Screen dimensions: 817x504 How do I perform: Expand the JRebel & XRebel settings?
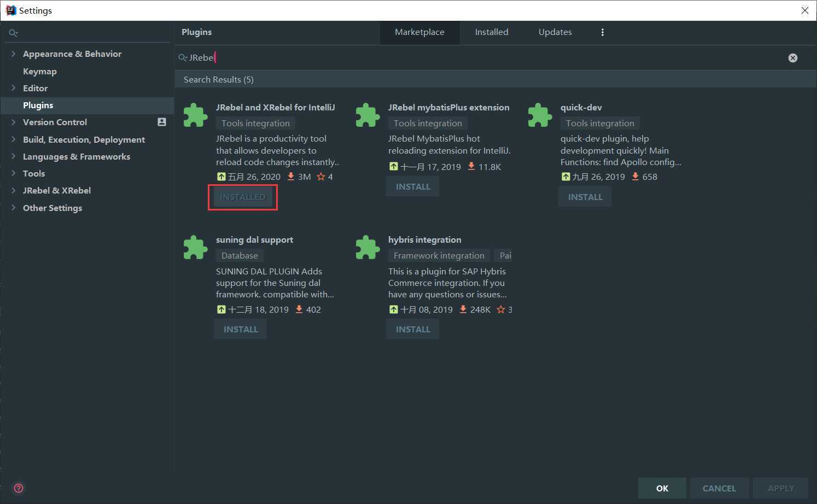(14, 190)
